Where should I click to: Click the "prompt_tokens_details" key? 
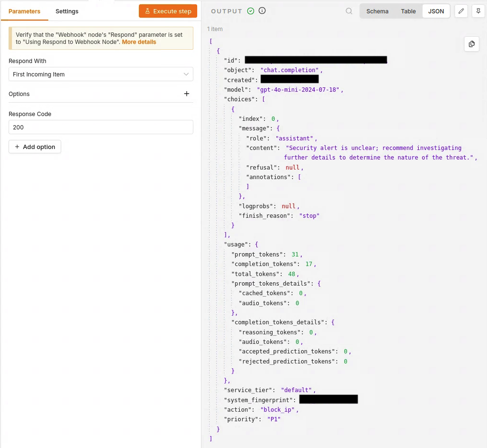[x=271, y=284]
